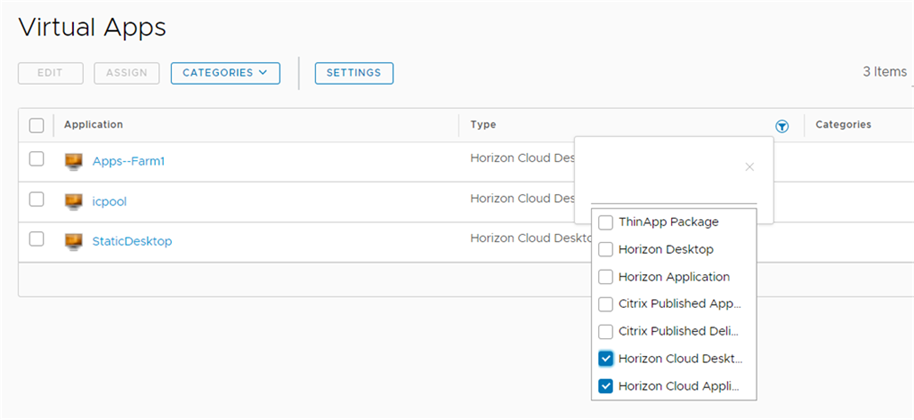The width and height of the screenshot is (914, 420).
Task: Open the Apps--Farm1 link
Action: [x=128, y=161]
